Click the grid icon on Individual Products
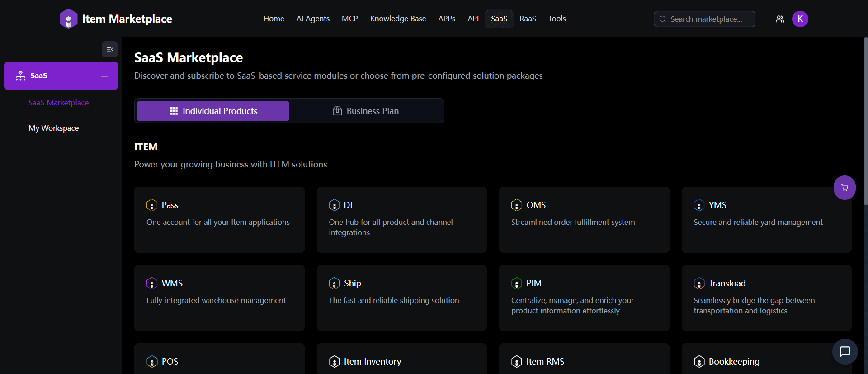 click(x=174, y=111)
